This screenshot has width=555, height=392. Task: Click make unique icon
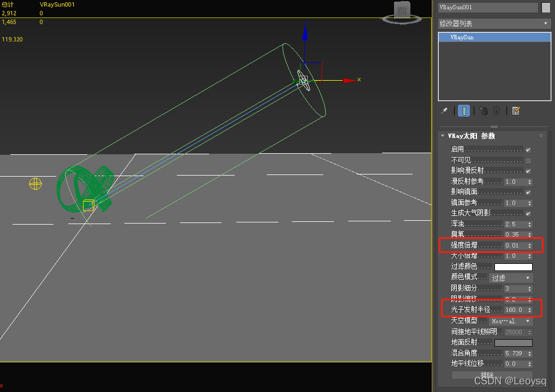pyautogui.click(x=483, y=111)
